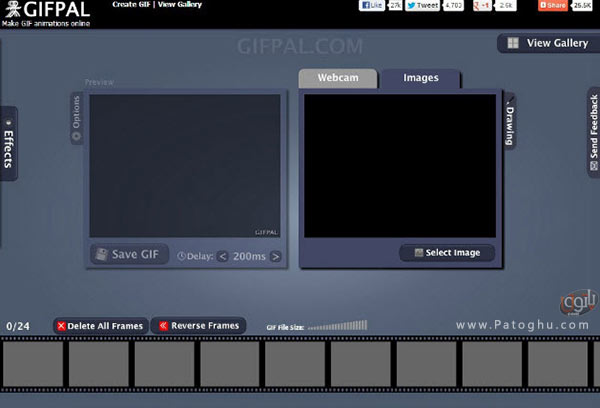The image size is (600, 408).
Task: Click the preview canvas area
Action: [x=185, y=166]
